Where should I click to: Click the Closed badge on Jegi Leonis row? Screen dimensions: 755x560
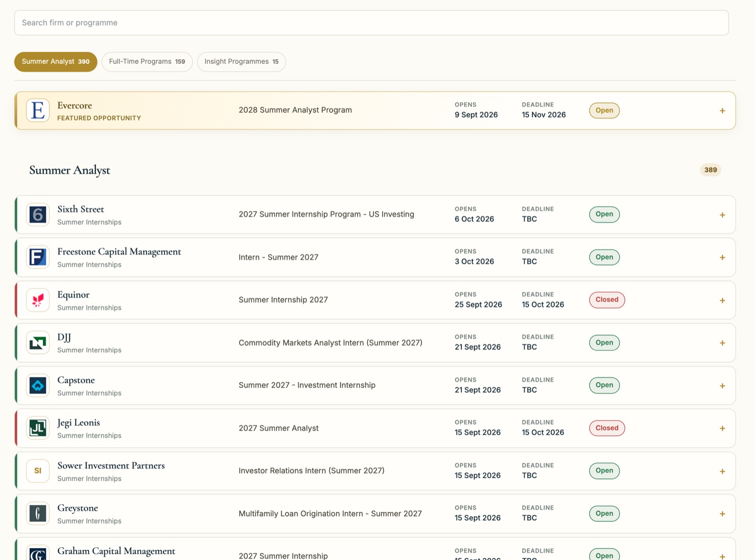pos(607,428)
